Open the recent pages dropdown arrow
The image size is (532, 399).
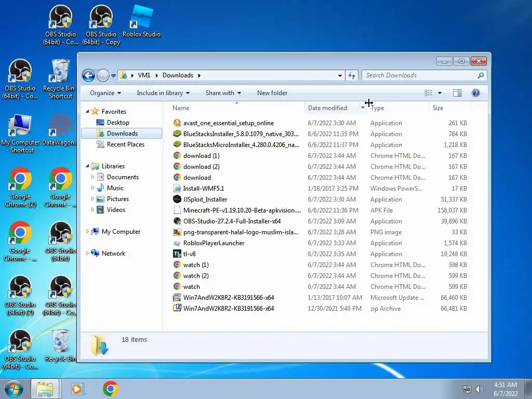click(113, 76)
